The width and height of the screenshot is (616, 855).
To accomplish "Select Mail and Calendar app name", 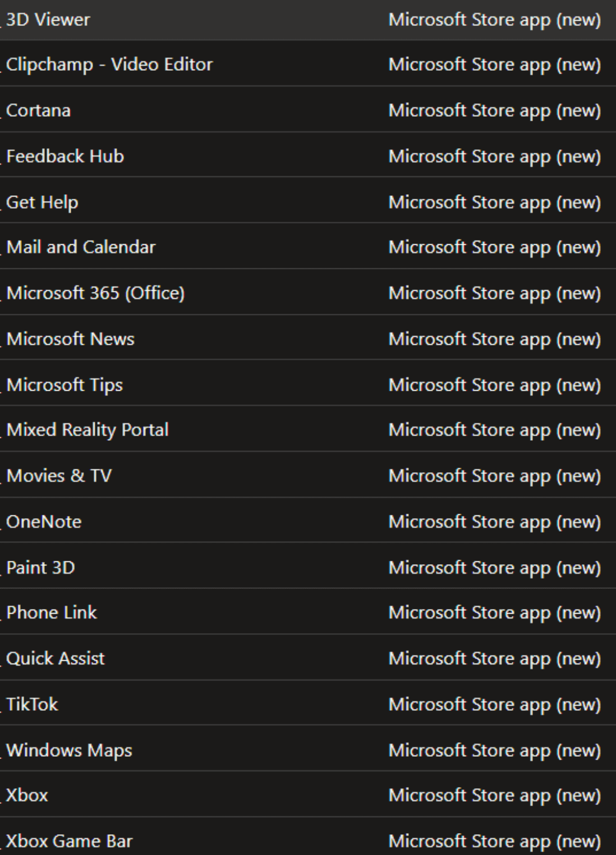I will coord(81,247).
